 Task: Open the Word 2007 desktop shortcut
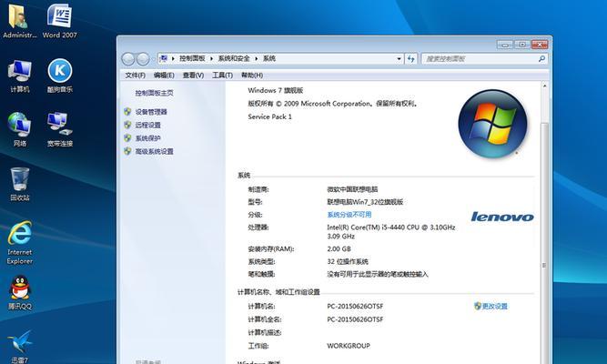[x=60, y=19]
